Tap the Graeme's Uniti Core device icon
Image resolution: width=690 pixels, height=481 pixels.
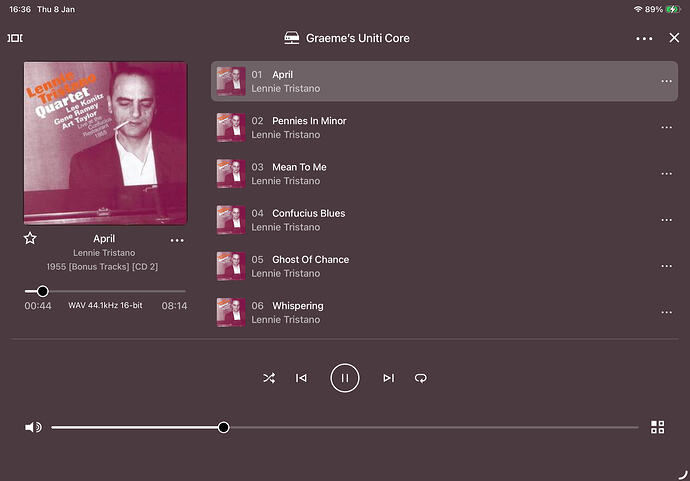point(292,38)
